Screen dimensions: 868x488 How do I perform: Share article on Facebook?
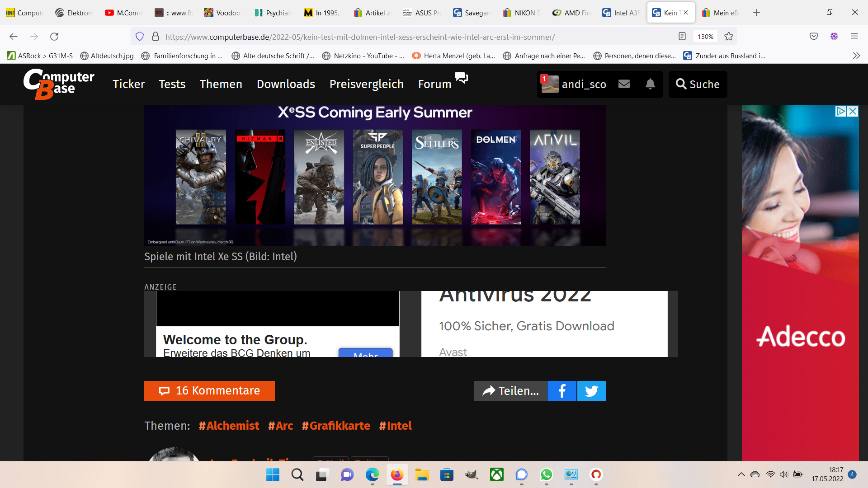click(562, 391)
